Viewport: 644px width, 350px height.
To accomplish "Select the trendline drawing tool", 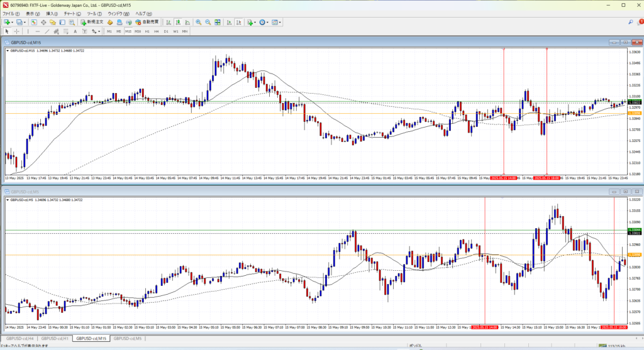I will click(47, 31).
